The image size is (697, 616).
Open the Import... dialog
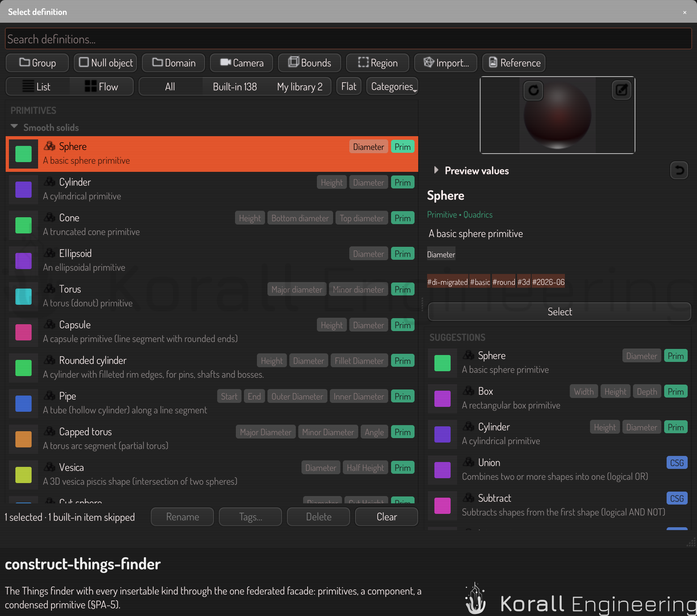tap(446, 63)
